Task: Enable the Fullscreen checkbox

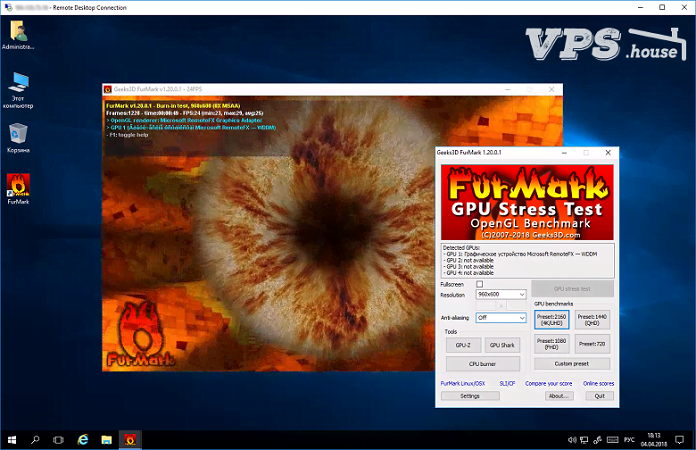Action: click(479, 284)
